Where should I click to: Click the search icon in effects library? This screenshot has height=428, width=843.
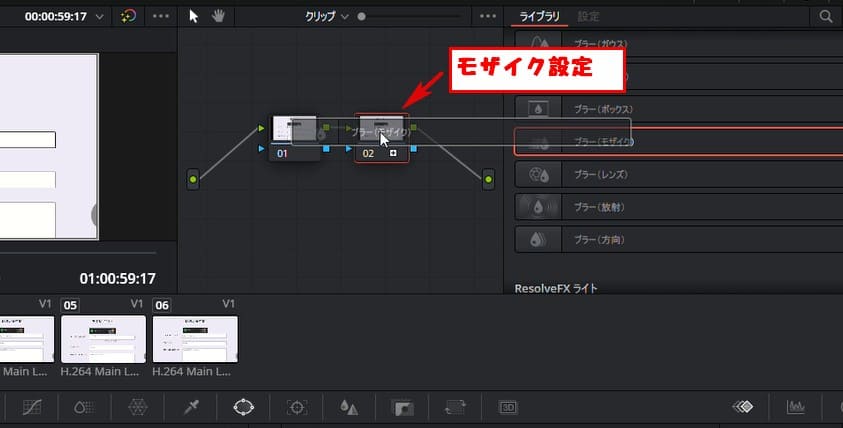point(825,17)
